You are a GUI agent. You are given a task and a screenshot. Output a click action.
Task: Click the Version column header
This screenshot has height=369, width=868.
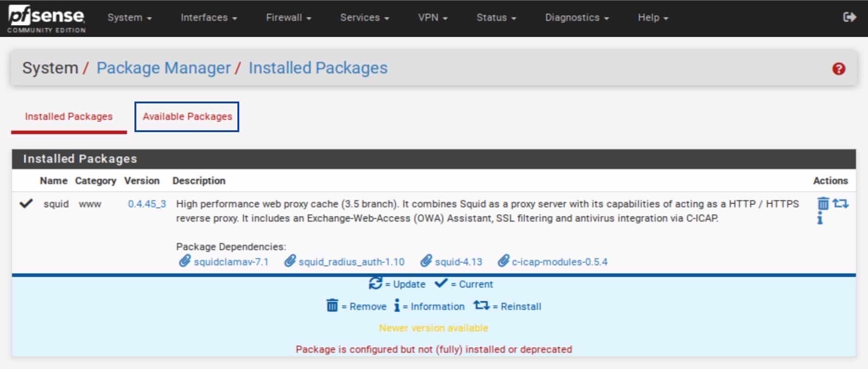142,181
